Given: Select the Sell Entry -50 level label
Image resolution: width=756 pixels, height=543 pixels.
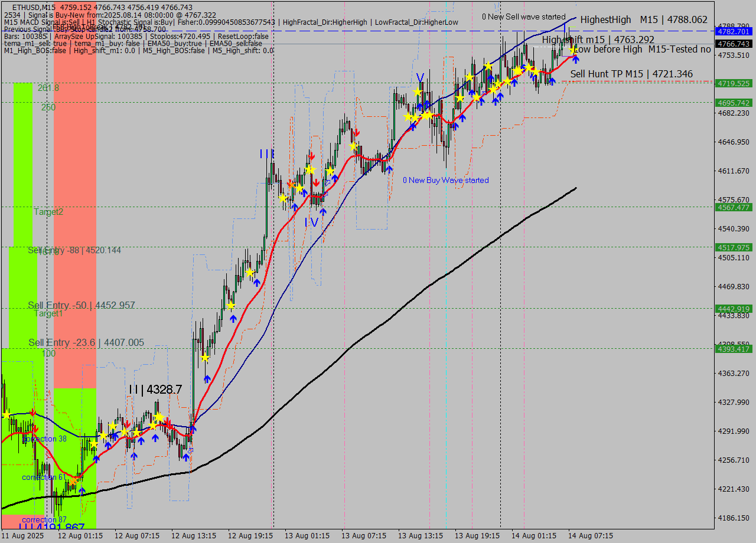Looking at the screenshot, I should click(82, 305).
